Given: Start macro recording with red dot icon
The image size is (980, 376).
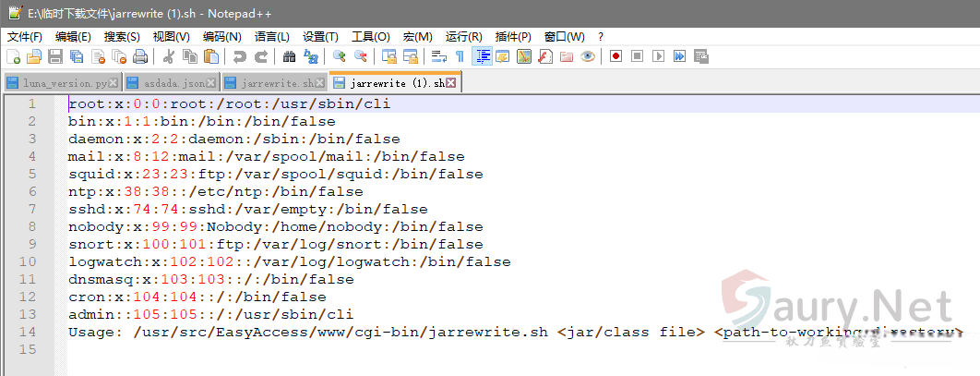Looking at the screenshot, I should click(615, 57).
